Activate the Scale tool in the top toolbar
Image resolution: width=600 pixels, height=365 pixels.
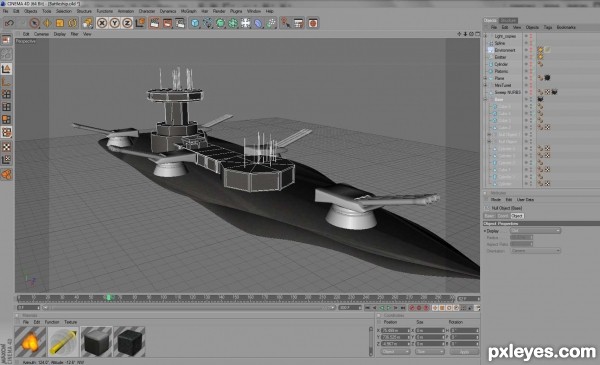tap(60, 23)
